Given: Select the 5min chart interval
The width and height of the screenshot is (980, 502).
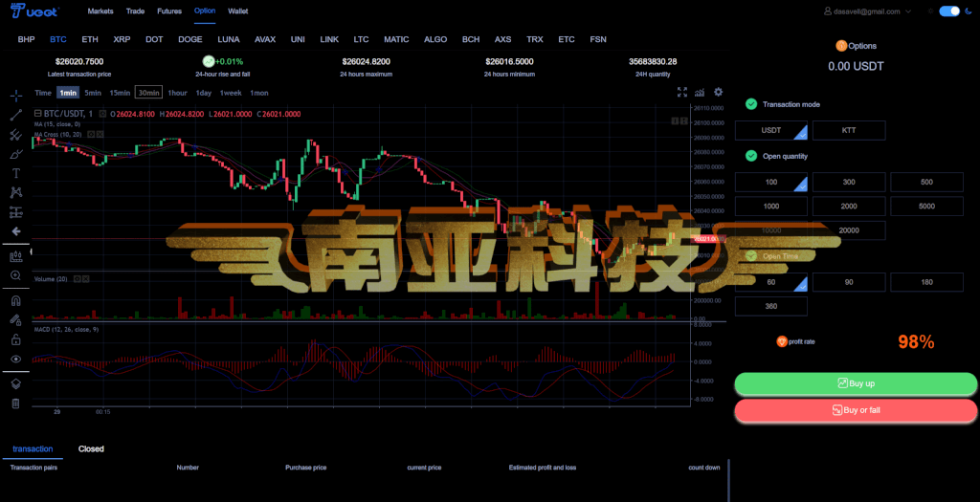Looking at the screenshot, I should pos(93,93).
